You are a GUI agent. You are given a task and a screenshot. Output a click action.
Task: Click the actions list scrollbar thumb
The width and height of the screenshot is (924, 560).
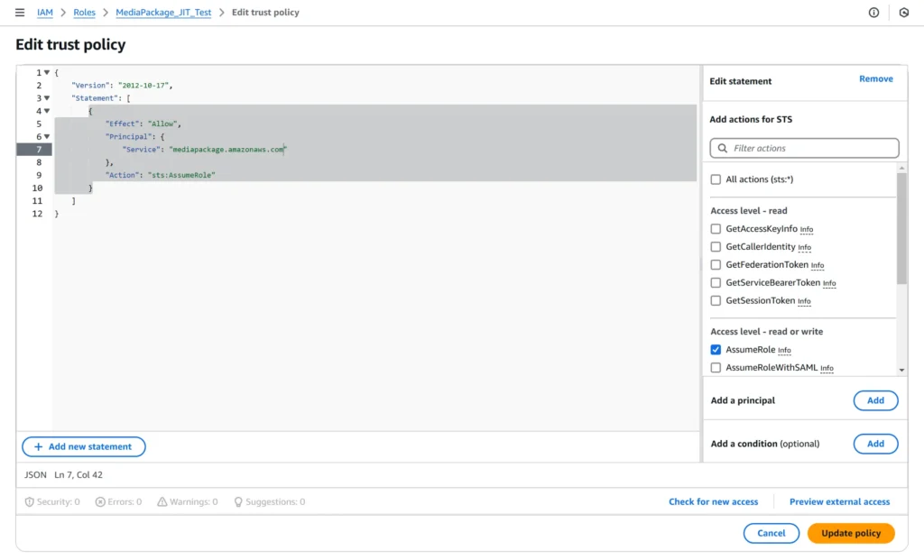901,228
